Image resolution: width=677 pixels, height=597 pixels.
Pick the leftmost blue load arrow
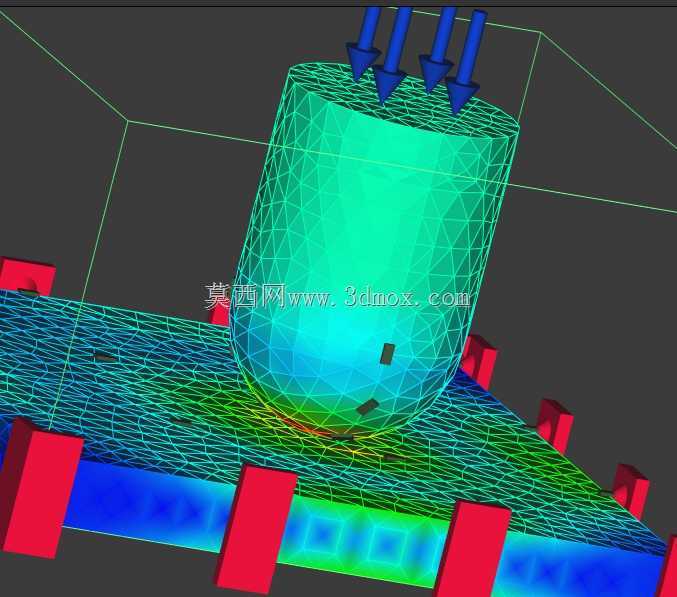[364, 43]
